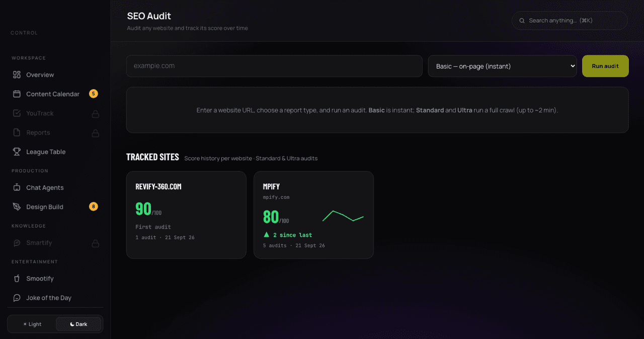Click the lock icon beside YouTrack
This screenshot has width=644, height=339.
point(95,114)
